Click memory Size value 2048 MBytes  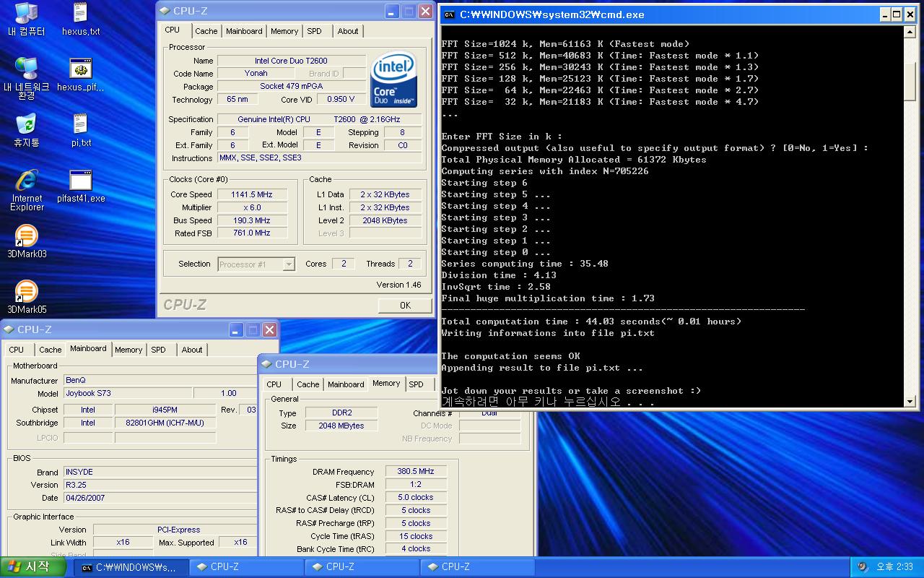coord(341,426)
